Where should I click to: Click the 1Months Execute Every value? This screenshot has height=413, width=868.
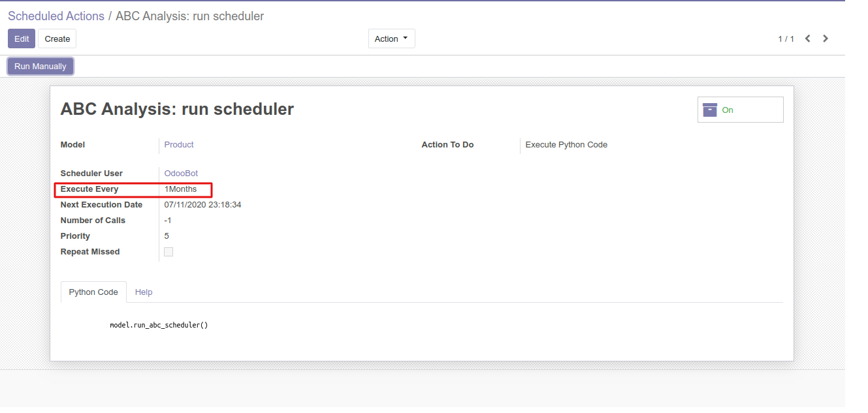(x=180, y=189)
